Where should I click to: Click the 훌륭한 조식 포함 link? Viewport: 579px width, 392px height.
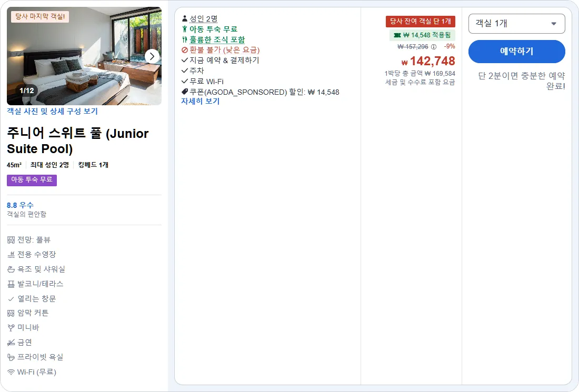point(217,39)
